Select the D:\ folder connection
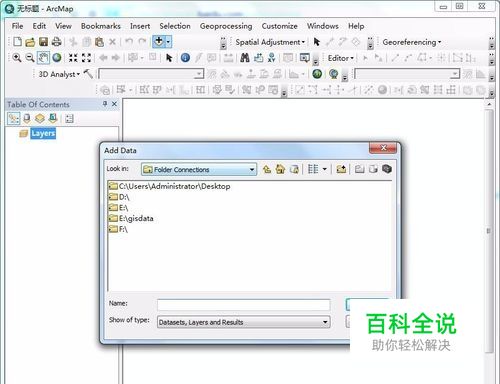 point(119,197)
